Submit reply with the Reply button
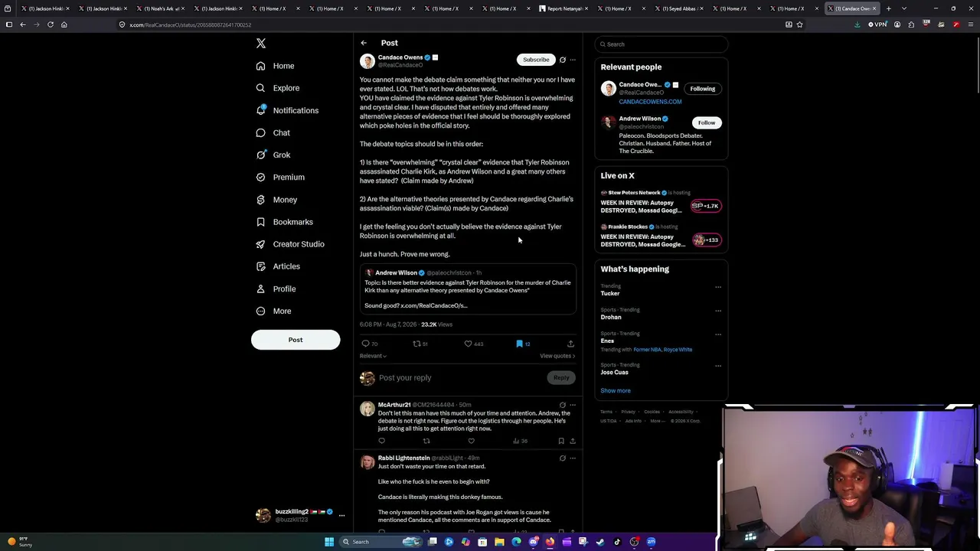The image size is (980, 551). (561, 377)
